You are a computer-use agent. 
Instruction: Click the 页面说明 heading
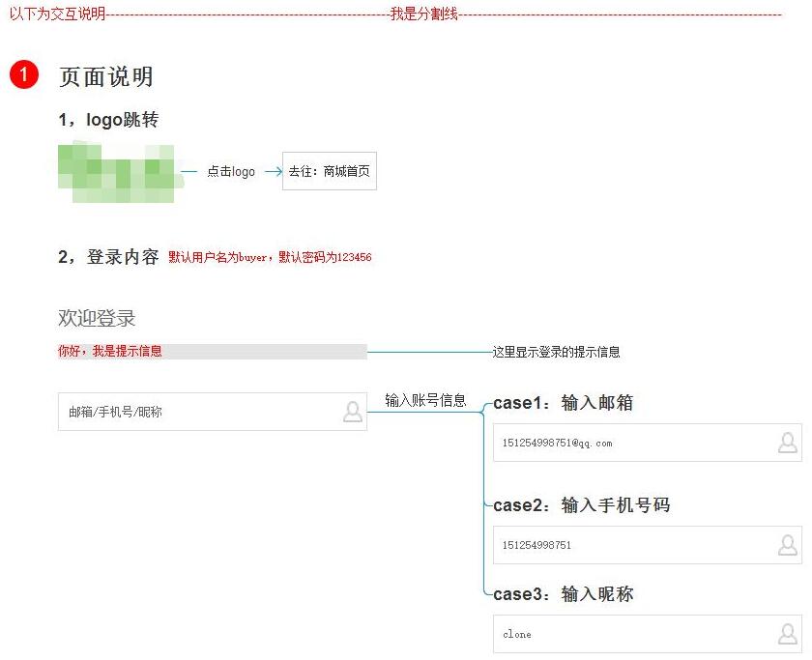pyautogui.click(x=105, y=77)
